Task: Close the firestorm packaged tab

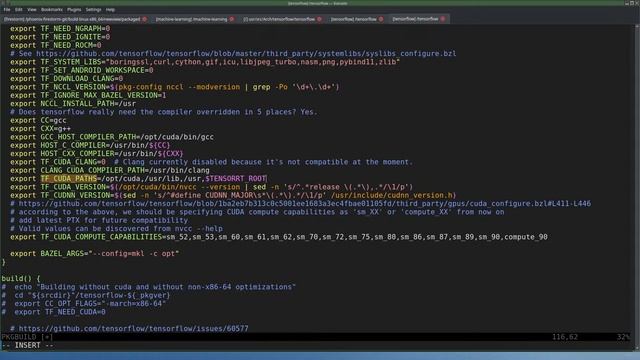Action: coord(144,19)
